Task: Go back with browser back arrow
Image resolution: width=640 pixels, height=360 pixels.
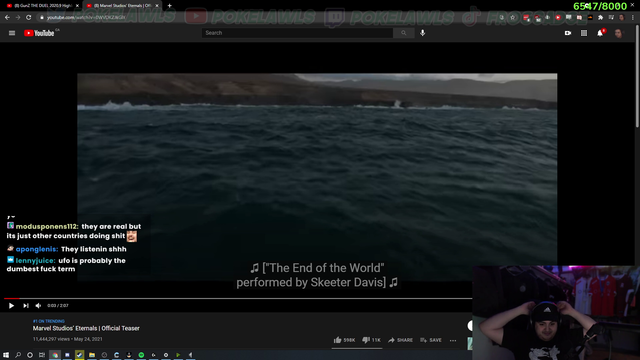Action: coord(7,17)
